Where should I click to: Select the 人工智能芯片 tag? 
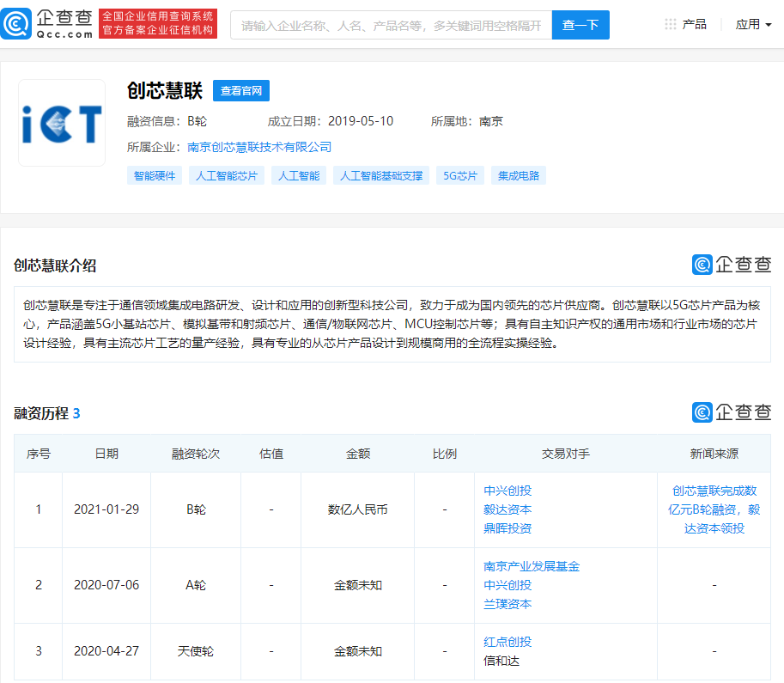[x=227, y=175]
